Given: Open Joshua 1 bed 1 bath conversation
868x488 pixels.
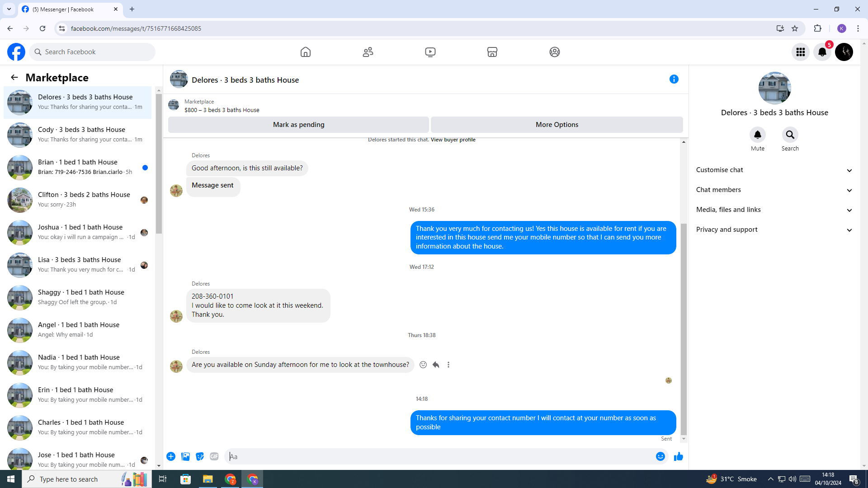Looking at the screenshot, I should [x=77, y=232].
